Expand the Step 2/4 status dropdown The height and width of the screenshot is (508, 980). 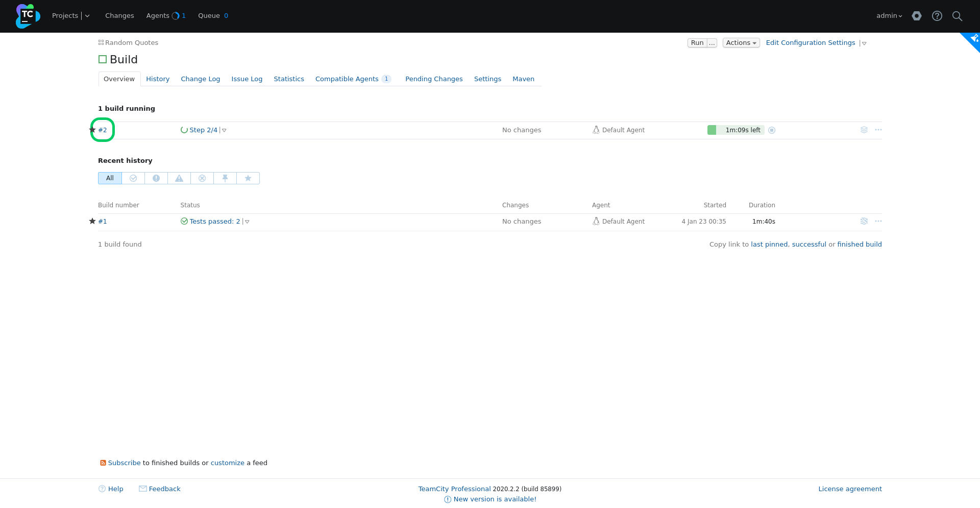point(224,130)
